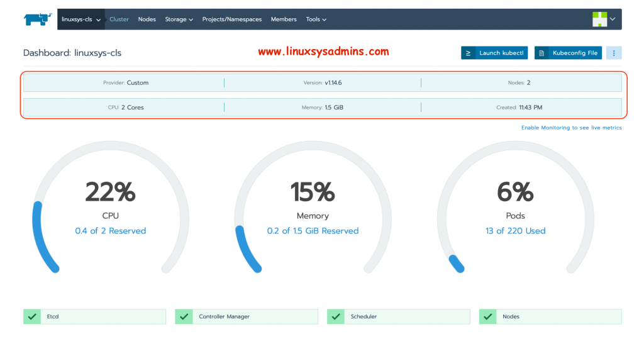Open the Storage dropdown menu
Screen dimensions: 644x346
pyautogui.click(x=179, y=20)
